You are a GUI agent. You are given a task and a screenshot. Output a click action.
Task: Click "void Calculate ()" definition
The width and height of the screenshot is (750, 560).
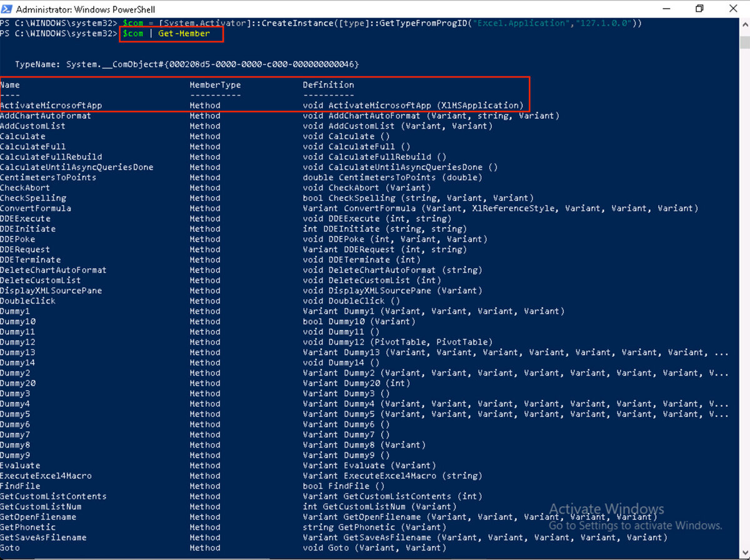(x=346, y=136)
